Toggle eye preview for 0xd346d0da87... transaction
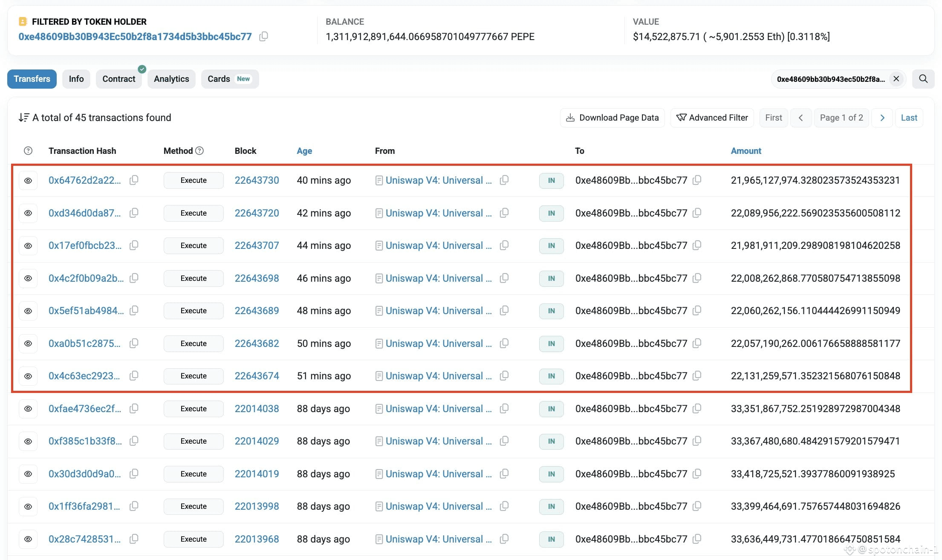942x560 pixels. 28,213
